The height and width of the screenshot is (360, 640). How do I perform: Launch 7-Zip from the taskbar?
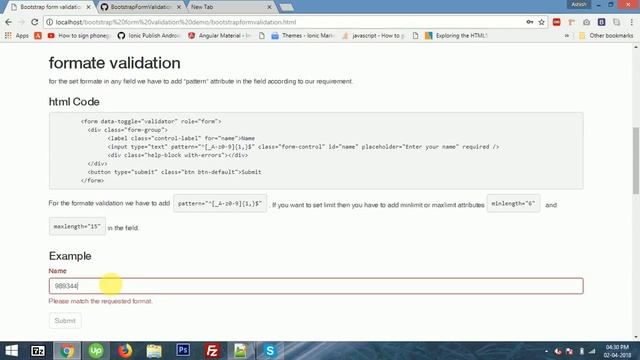click(x=38, y=351)
